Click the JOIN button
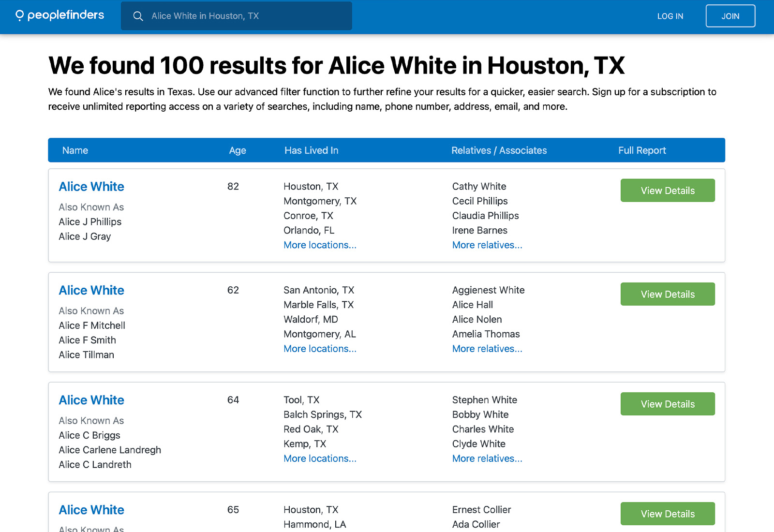Viewport: 774px width, 532px height. click(730, 16)
